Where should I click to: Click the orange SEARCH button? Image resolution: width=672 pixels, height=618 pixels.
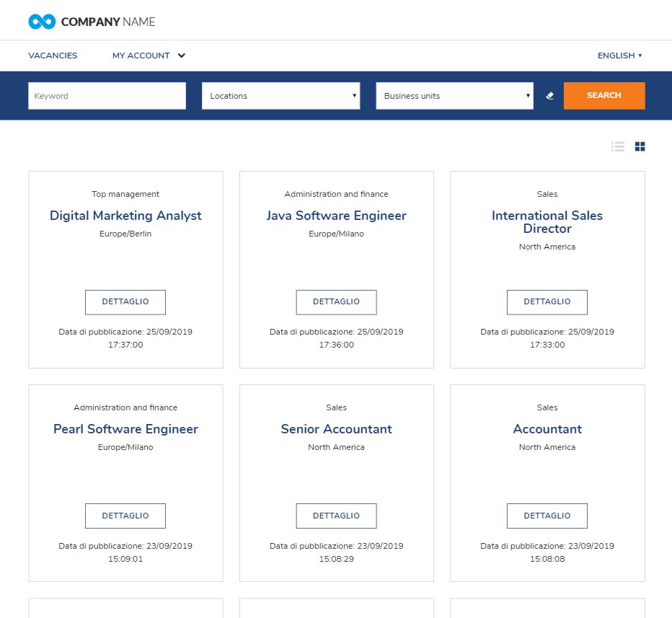[x=604, y=95]
